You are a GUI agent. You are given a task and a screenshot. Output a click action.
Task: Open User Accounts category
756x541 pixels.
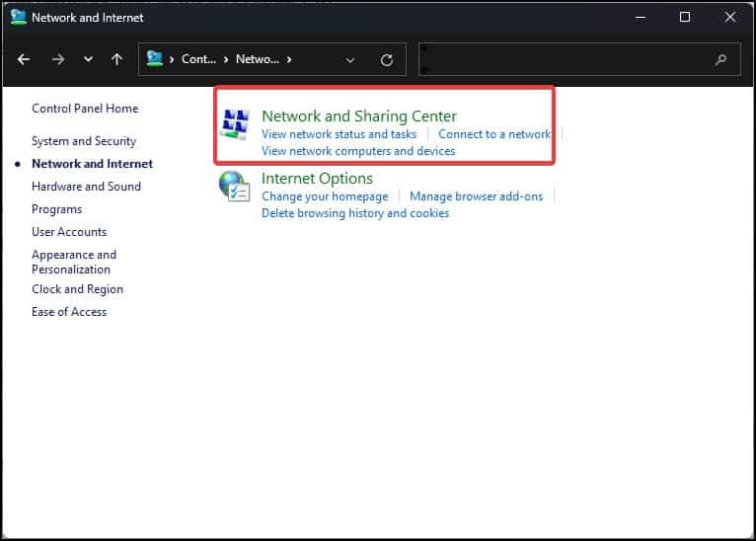click(x=69, y=232)
